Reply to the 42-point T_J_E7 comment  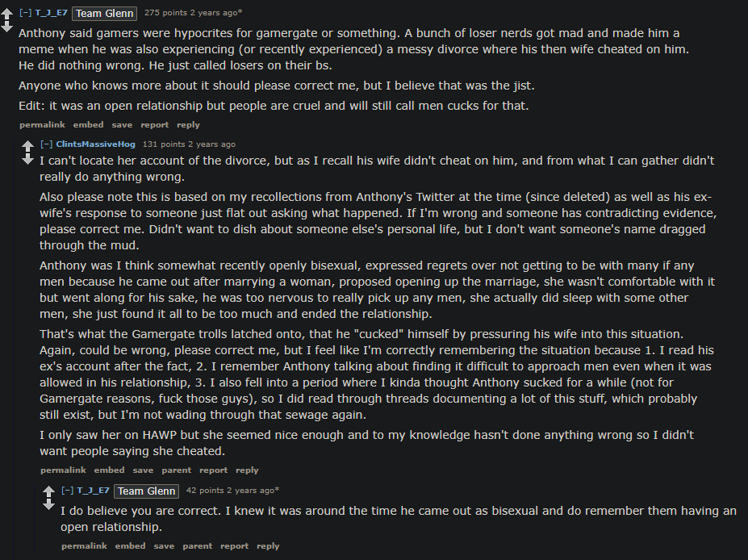click(268, 545)
